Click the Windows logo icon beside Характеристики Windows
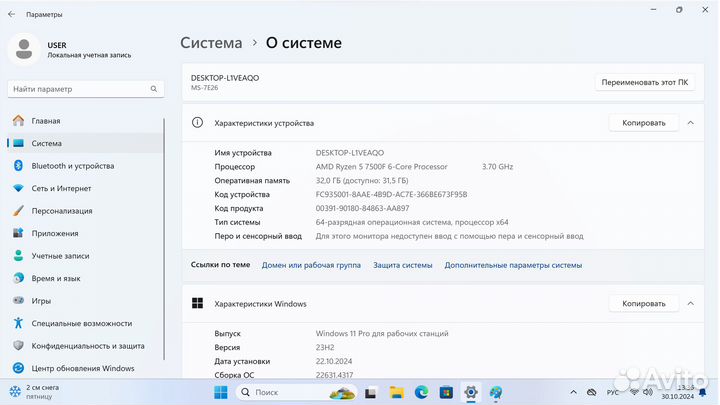 coord(197,303)
